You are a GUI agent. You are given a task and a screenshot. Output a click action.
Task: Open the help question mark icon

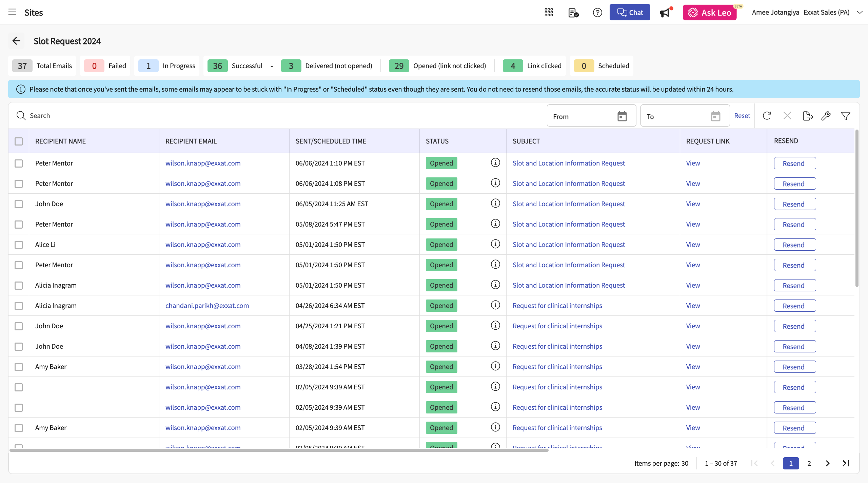597,13
